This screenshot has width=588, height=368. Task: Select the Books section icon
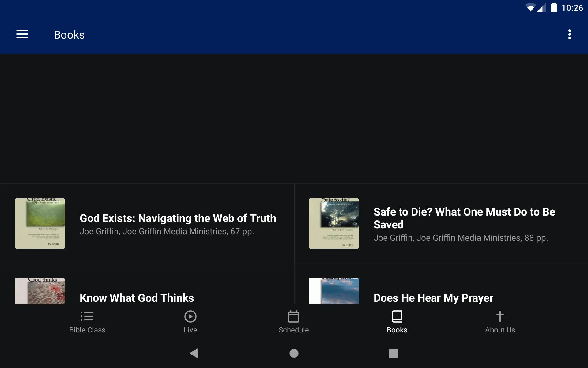(397, 316)
